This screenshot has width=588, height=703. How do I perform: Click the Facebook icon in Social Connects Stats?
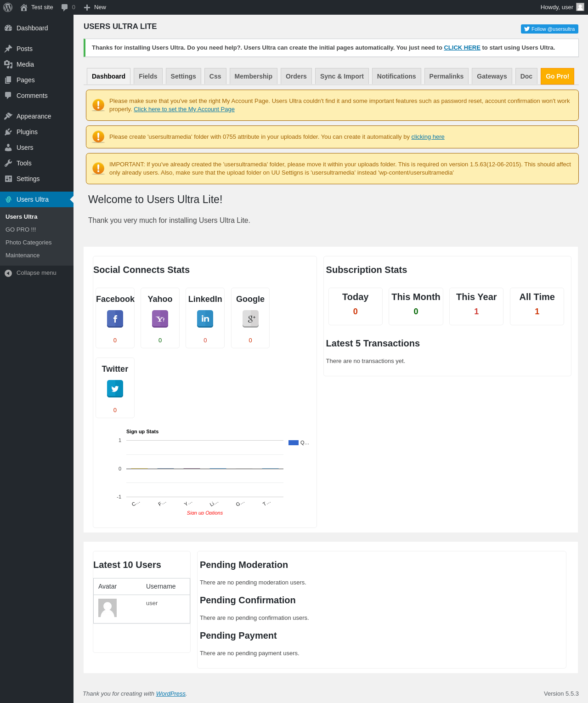(115, 319)
